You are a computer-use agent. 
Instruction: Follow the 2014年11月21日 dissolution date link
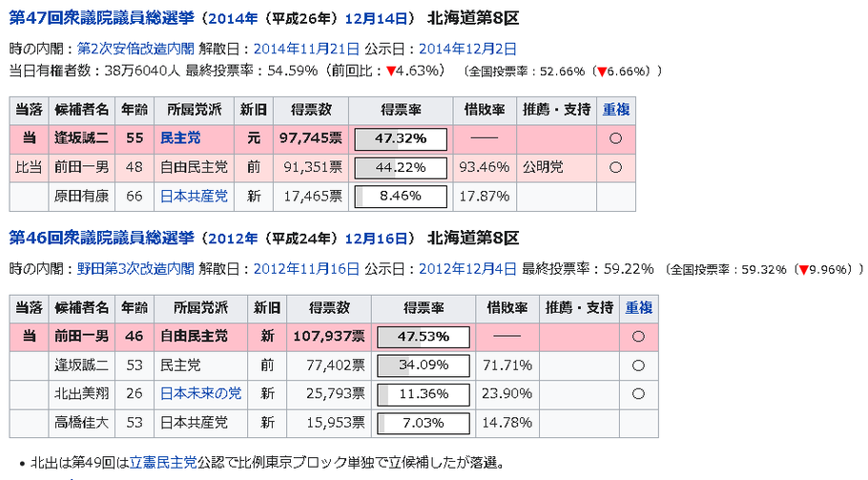click(x=306, y=49)
